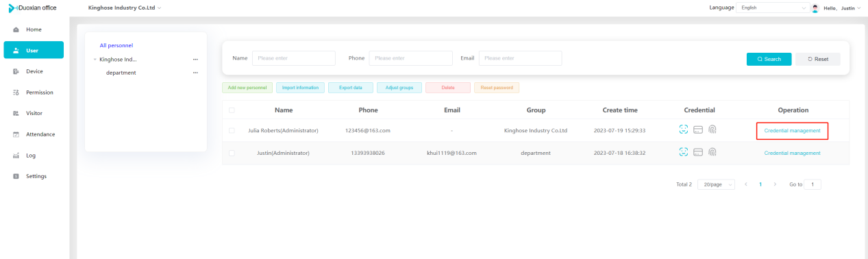Click the Group column header
The width and height of the screenshot is (868, 259).
pyautogui.click(x=536, y=110)
